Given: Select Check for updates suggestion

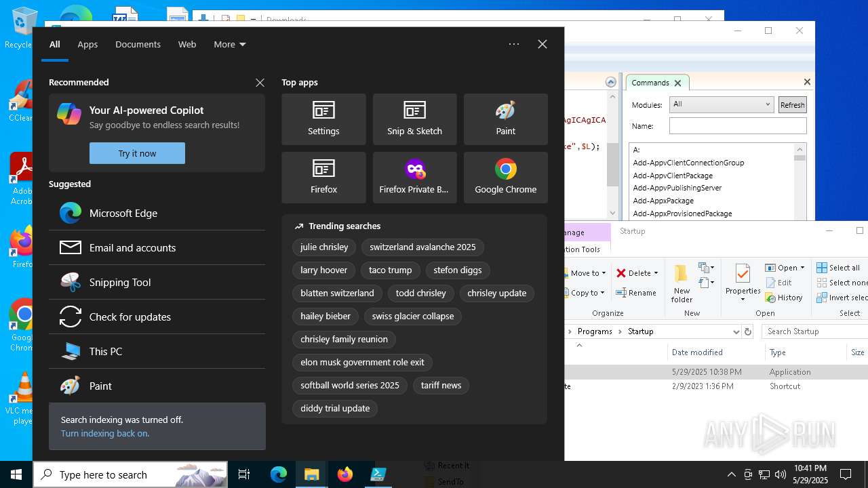Looking at the screenshot, I should [x=157, y=317].
